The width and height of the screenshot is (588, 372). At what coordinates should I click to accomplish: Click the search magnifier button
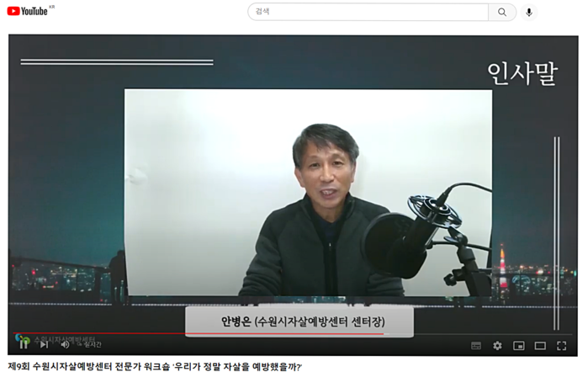pyautogui.click(x=501, y=12)
